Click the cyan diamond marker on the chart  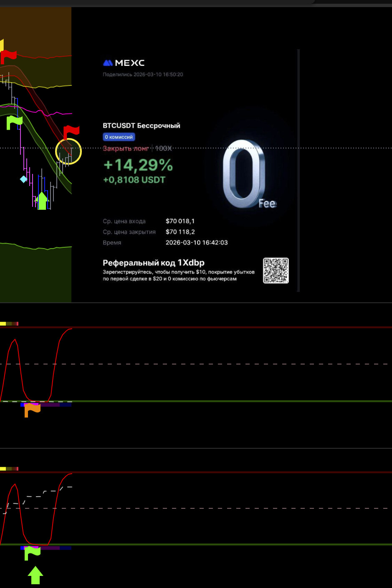pyautogui.click(x=24, y=179)
